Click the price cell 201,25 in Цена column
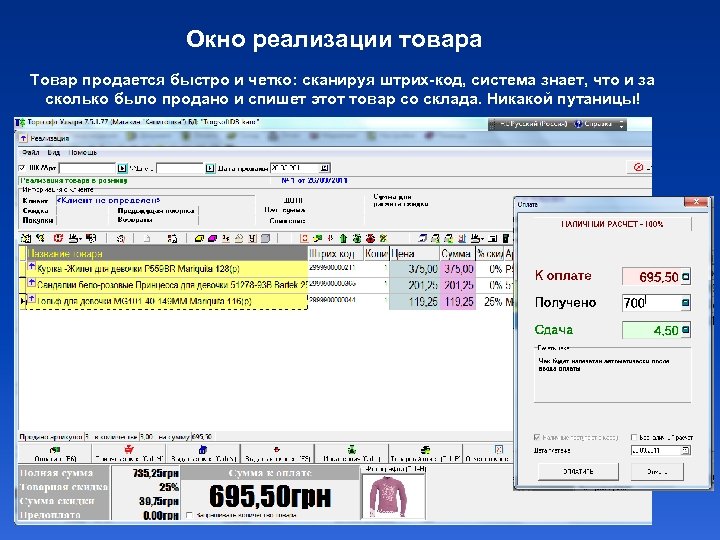The height and width of the screenshot is (540, 720). 414,286
